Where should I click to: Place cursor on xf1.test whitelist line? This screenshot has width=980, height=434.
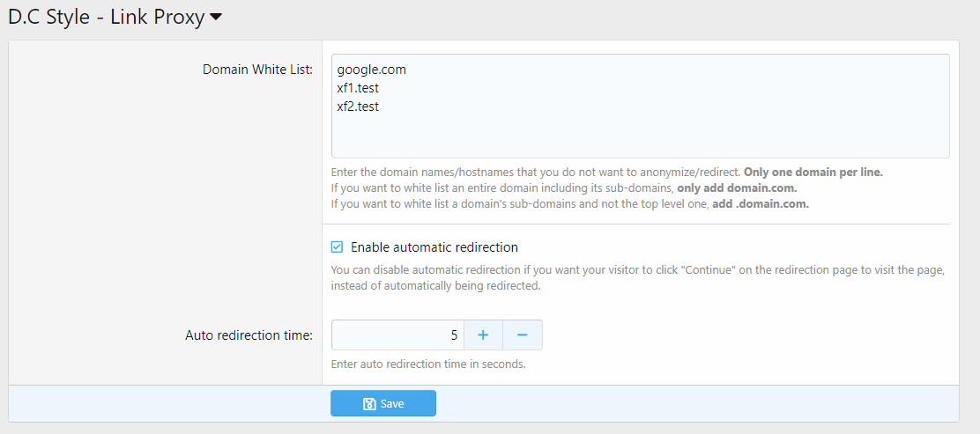(x=358, y=88)
